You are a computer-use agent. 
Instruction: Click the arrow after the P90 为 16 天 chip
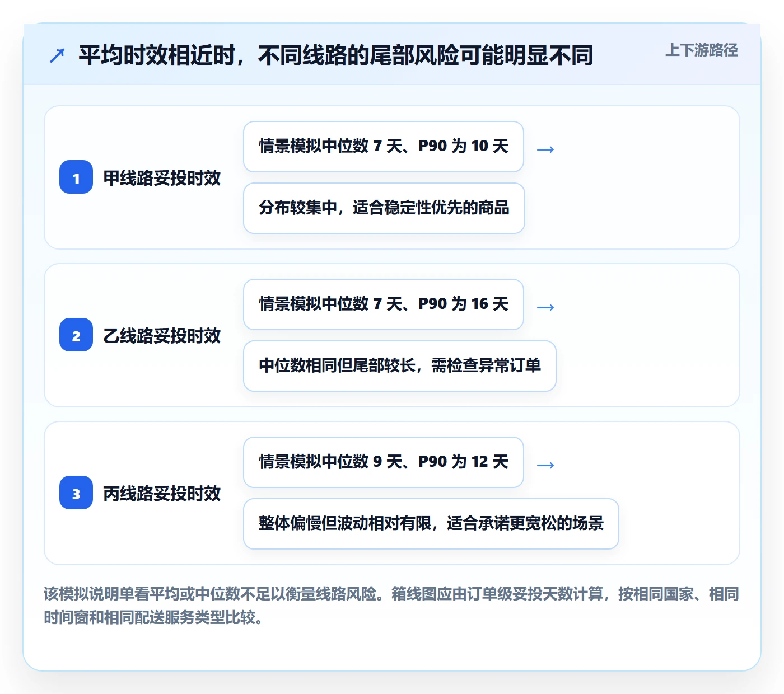545,307
